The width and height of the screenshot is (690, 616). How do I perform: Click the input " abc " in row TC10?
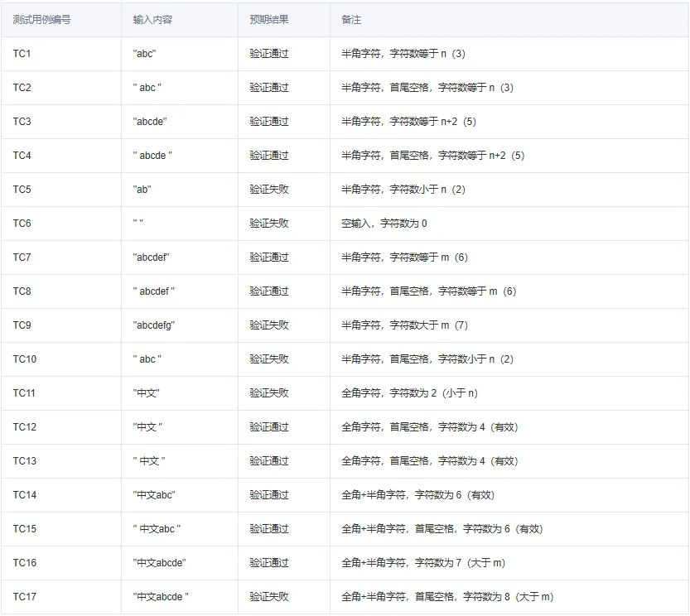pyautogui.click(x=147, y=359)
